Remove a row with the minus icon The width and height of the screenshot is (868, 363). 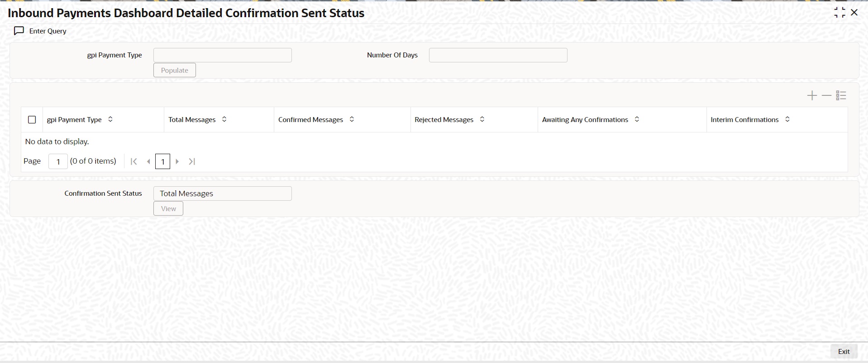pos(826,95)
